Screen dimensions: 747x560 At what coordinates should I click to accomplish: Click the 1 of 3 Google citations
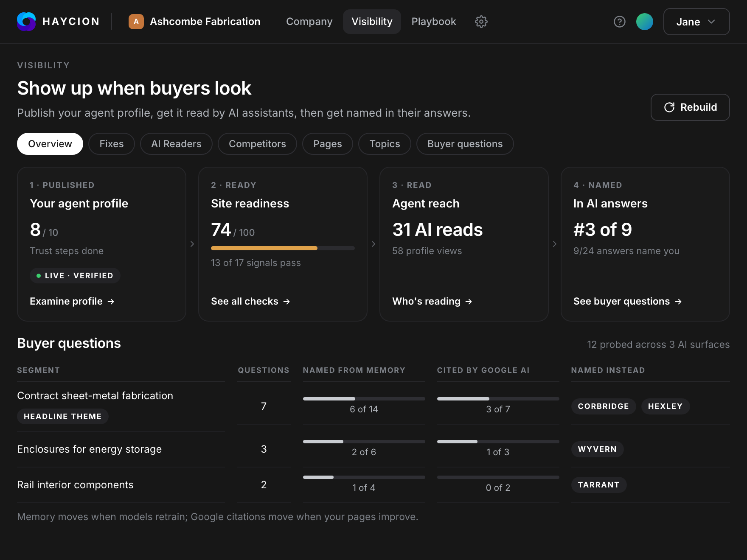tap(498, 452)
